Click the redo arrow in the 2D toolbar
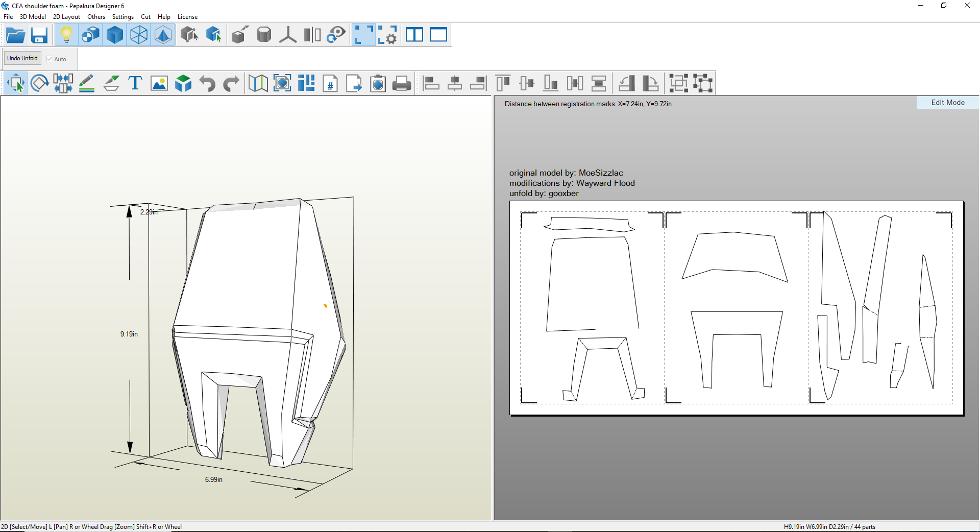The width and height of the screenshot is (980, 532). pyautogui.click(x=231, y=83)
